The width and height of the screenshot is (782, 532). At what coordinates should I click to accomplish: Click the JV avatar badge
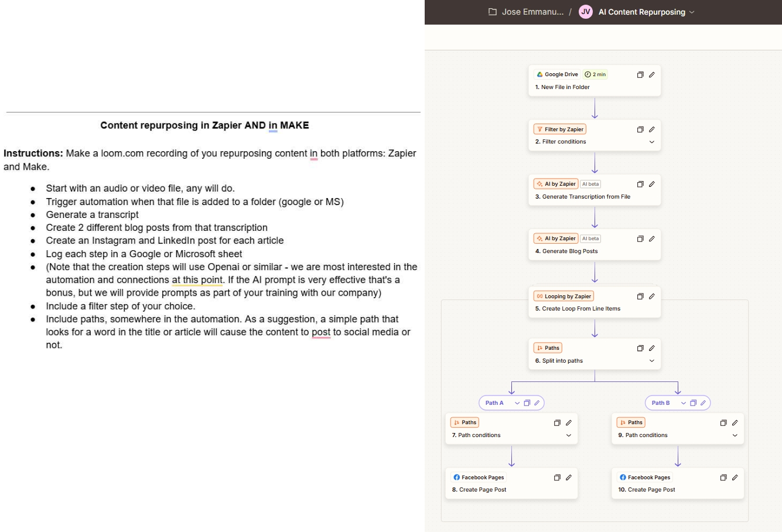(586, 12)
